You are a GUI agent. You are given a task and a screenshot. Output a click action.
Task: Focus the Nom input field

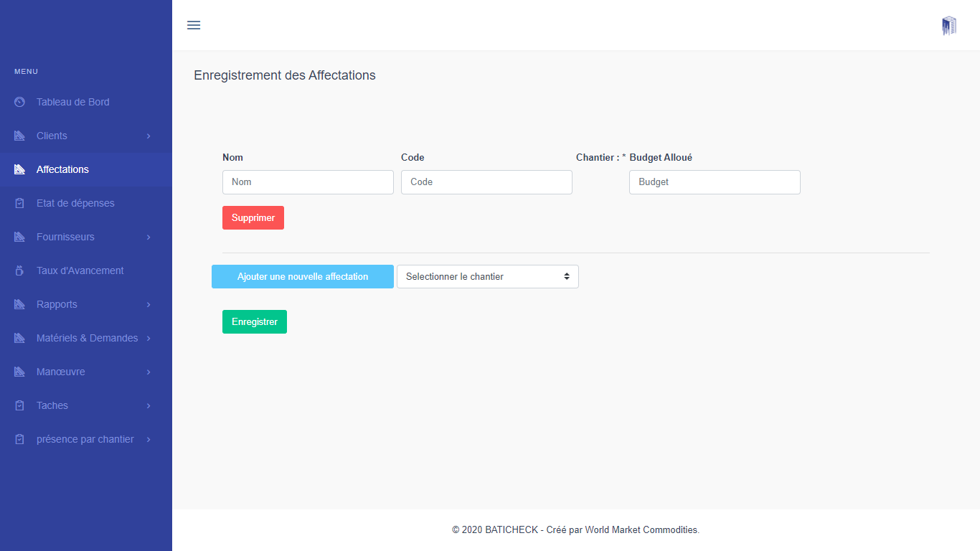[x=308, y=182]
